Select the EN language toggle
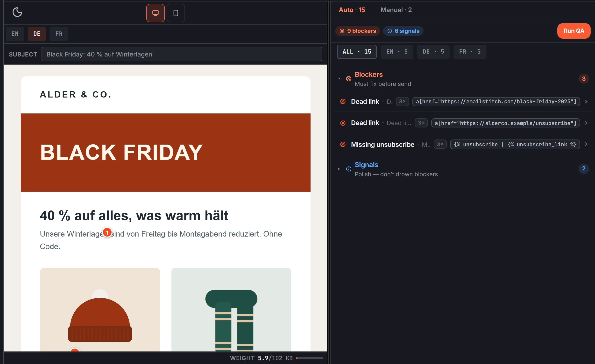The image size is (595, 364). tap(15, 34)
